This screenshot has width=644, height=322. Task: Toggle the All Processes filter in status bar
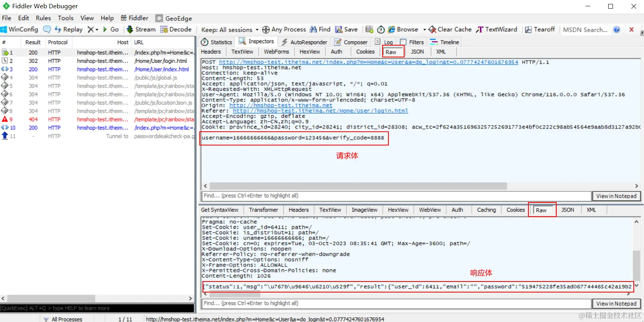63,319
